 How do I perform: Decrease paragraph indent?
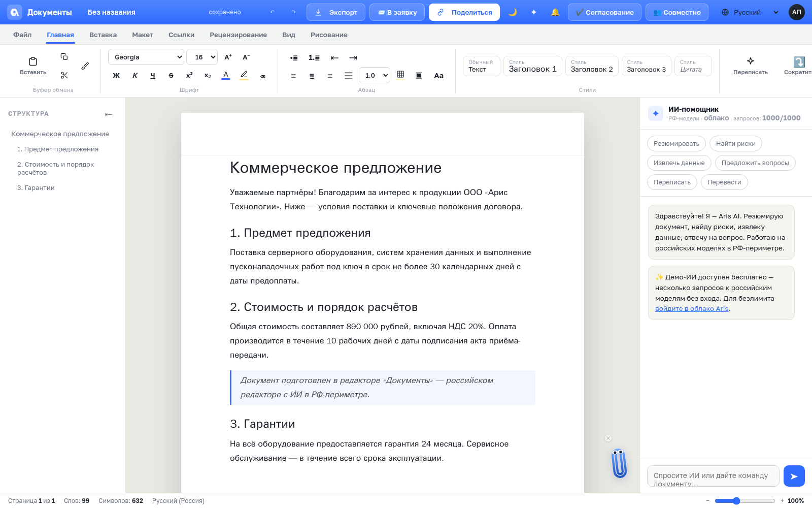click(334, 57)
